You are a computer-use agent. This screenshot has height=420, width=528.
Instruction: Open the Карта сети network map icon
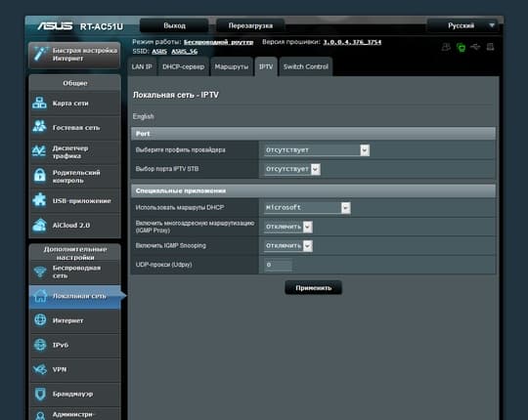point(39,104)
